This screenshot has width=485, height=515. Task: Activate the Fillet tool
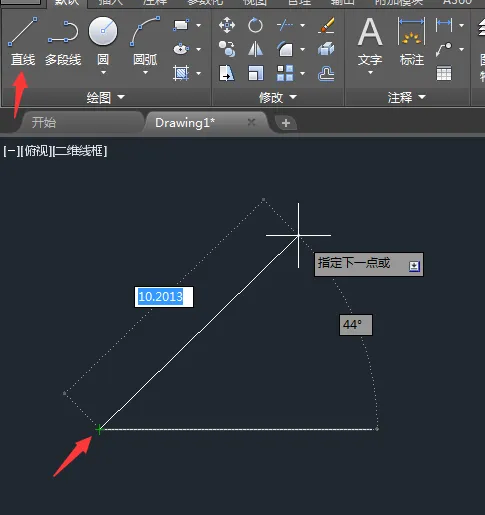[285, 49]
